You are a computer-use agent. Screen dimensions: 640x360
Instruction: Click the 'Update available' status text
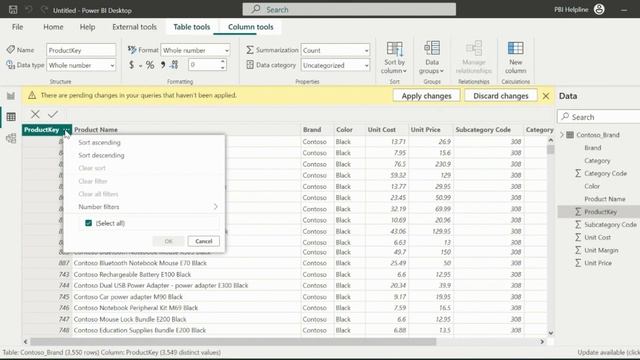coord(608,352)
